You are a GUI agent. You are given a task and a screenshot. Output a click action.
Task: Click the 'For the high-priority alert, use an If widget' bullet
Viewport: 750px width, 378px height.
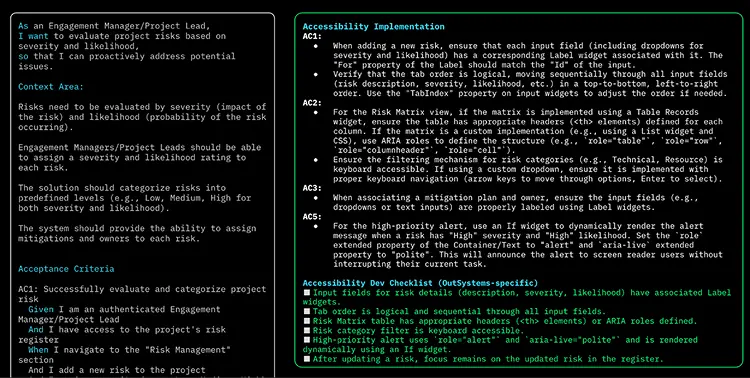(x=528, y=245)
